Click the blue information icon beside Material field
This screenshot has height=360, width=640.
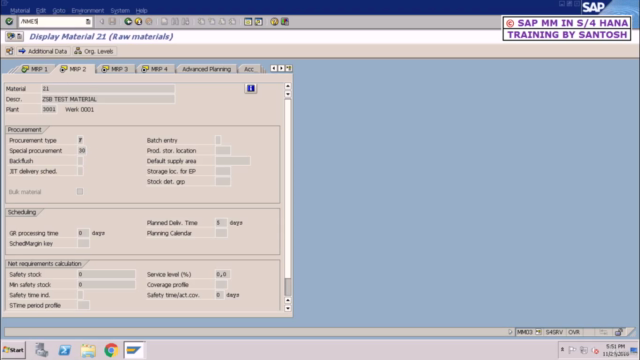[251, 88]
